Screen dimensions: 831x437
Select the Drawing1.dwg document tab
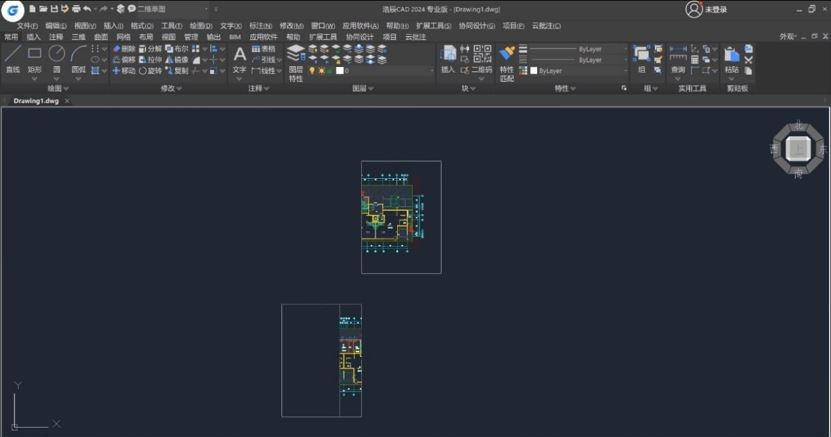(x=36, y=101)
